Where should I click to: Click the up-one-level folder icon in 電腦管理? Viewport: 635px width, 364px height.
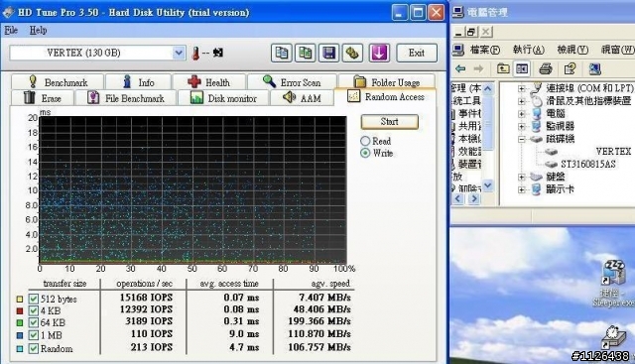click(503, 68)
